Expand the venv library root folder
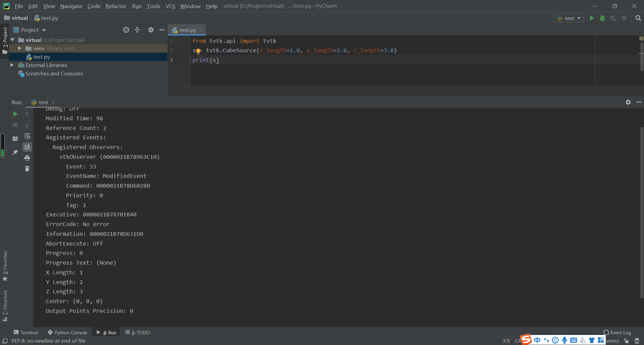Image resolution: width=644 pixels, height=345 pixels. [20, 48]
